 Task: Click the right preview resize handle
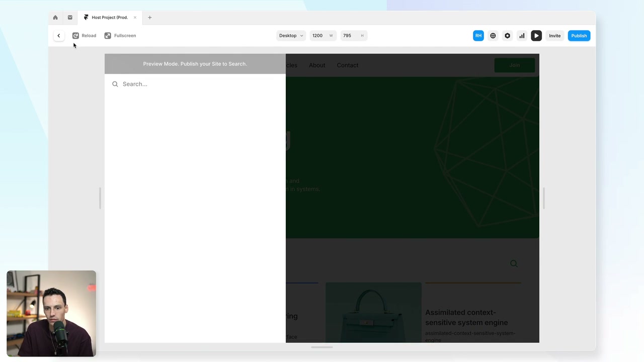[544, 198]
